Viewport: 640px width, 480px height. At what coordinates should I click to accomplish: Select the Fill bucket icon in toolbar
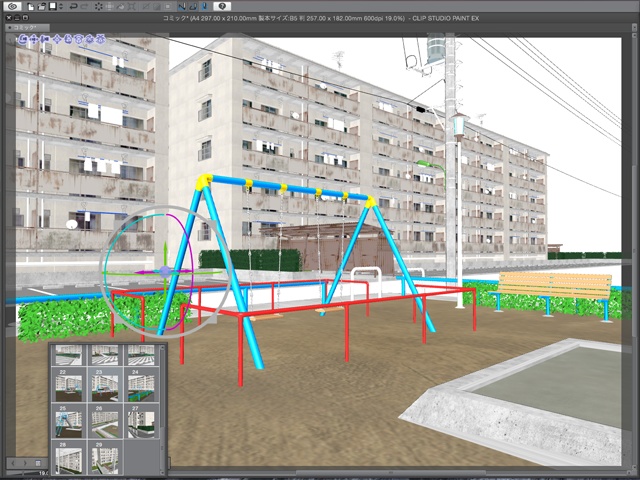(x=120, y=7)
